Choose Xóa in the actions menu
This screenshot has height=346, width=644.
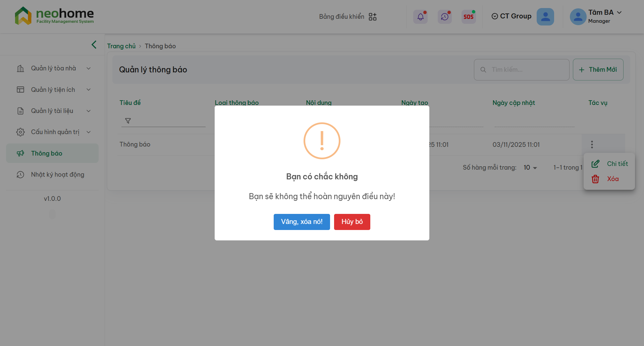pos(612,179)
